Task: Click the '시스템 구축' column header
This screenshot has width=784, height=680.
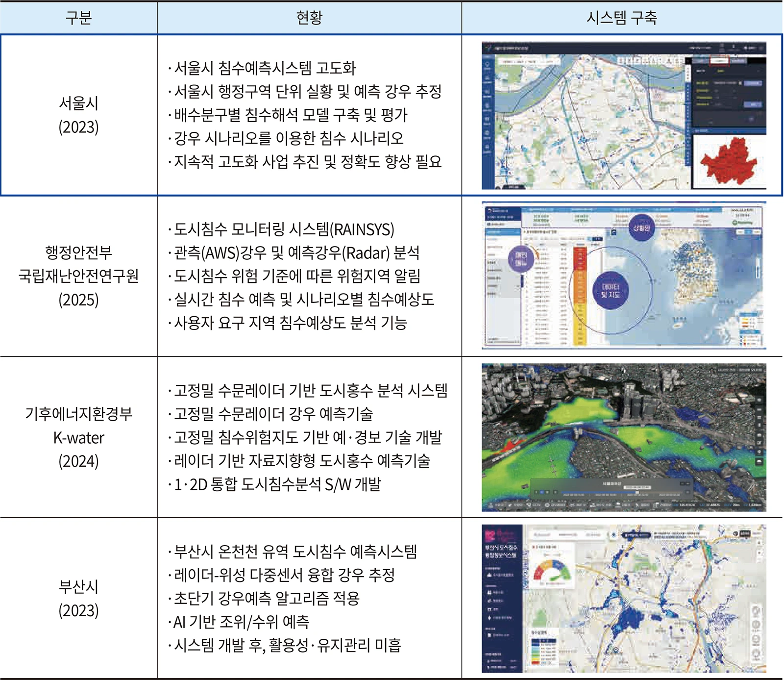Action: (622, 18)
